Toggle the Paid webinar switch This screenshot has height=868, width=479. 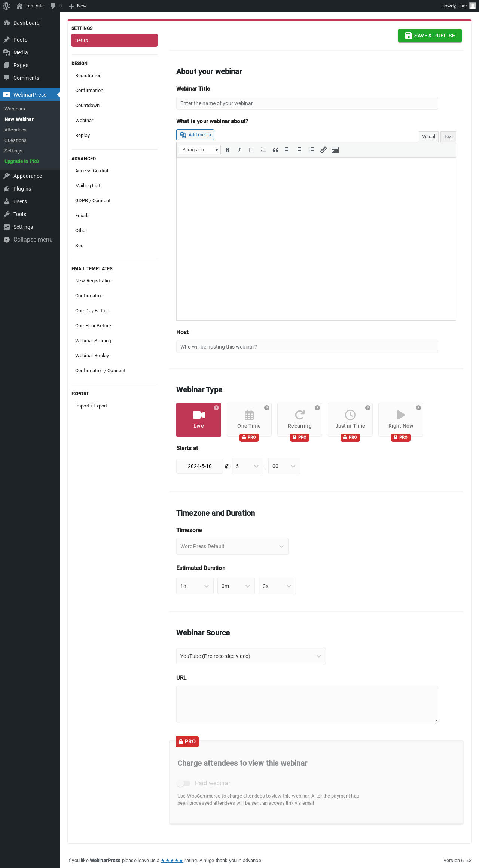point(184,783)
